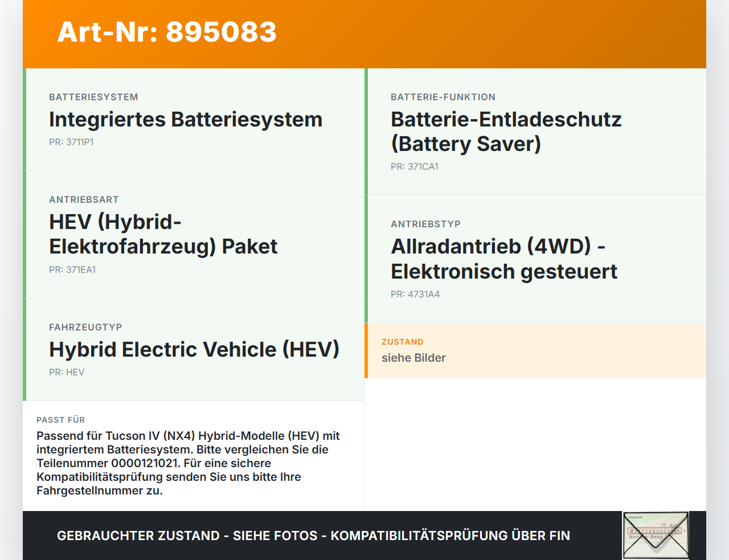This screenshot has width=729, height=560.
Task: Click the PASST FÜR label
Action: click(x=60, y=420)
